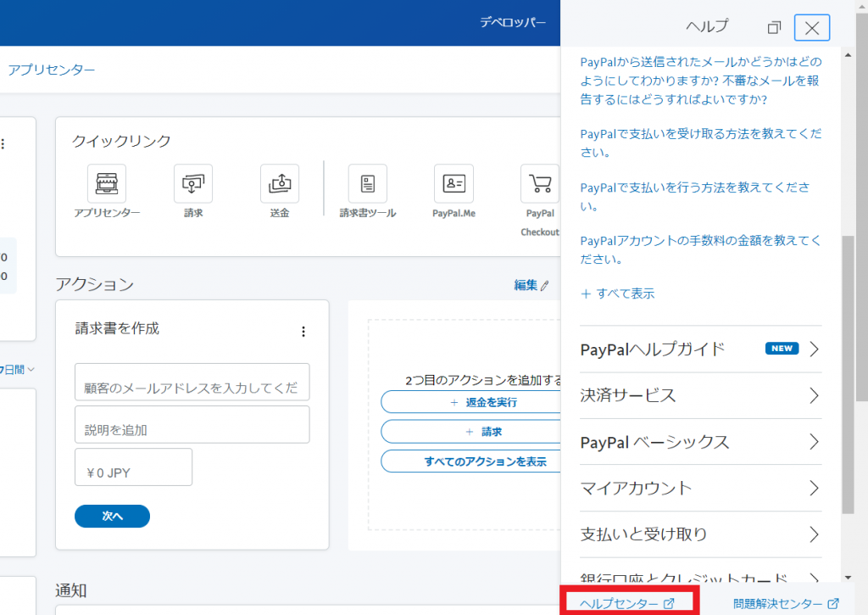This screenshot has height=615, width=868.
Task: Open kebab menu on 請求書を作成 card
Action: pyautogui.click(x=303, y=332)
